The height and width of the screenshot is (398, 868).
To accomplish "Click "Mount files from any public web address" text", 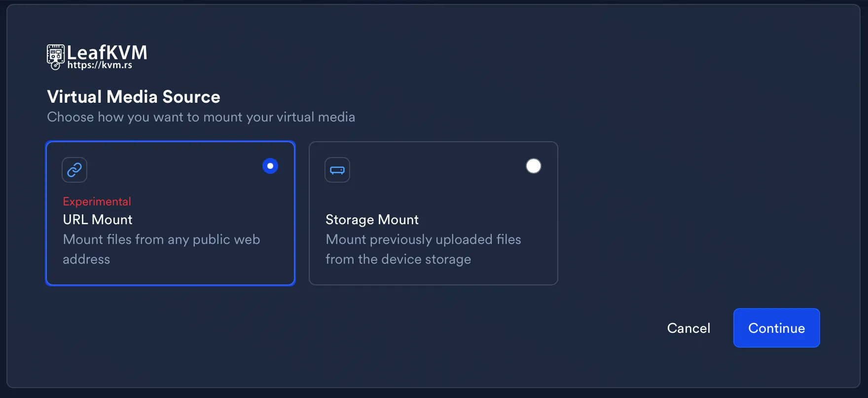I will pos(161,239).
